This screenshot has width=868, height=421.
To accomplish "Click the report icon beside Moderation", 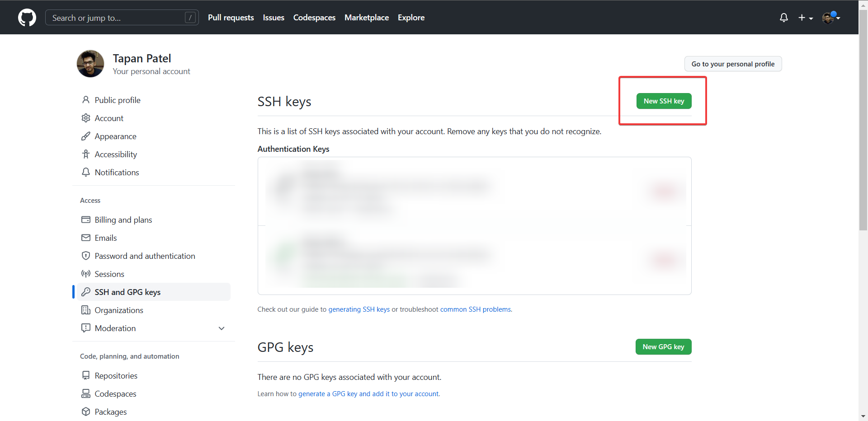I will click(86, 328).
